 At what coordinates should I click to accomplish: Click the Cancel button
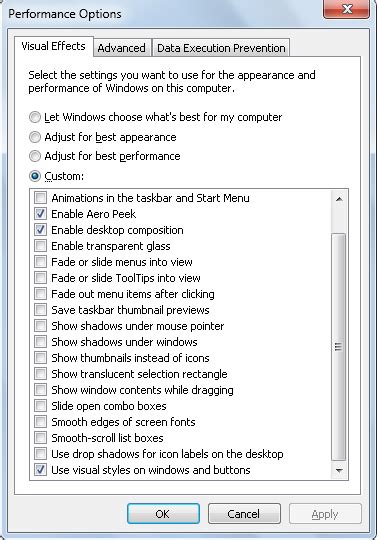(244, 514)
